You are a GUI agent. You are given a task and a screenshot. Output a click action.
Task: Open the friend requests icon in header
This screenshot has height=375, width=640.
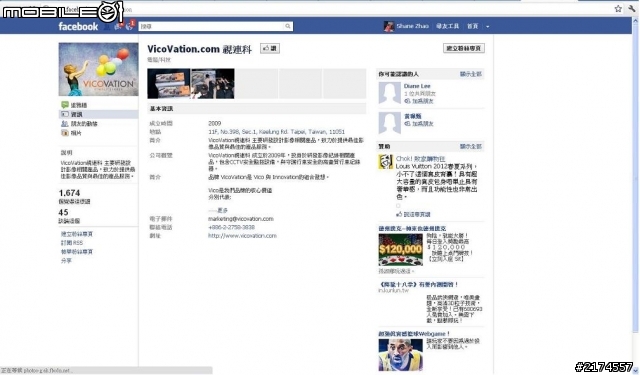tap(107, 27)
